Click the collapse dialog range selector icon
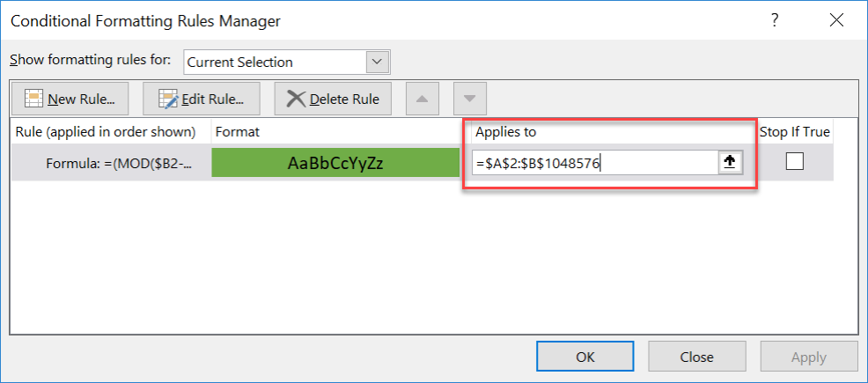Image resolution: width=868 pixels, height=383 pixels. point(730,163)
